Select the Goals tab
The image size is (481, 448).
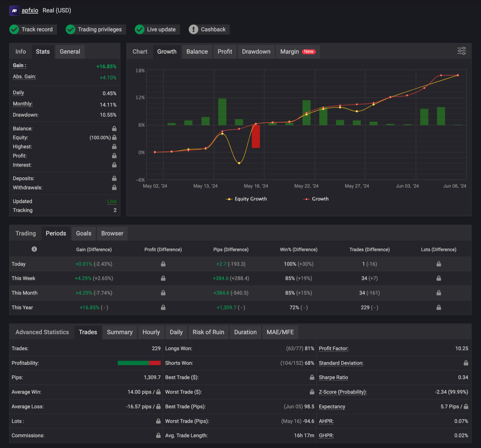pyautogui.click(x=84, y=234)
